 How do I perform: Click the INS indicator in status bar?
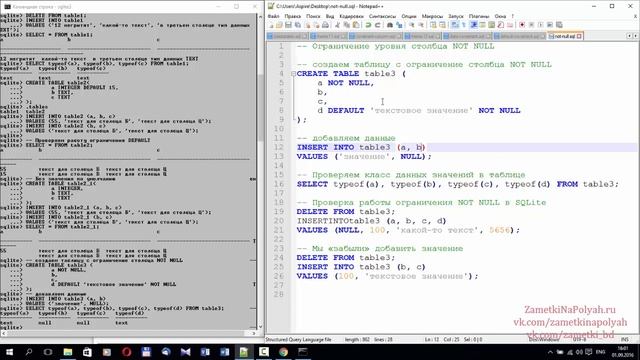(624, 340)
